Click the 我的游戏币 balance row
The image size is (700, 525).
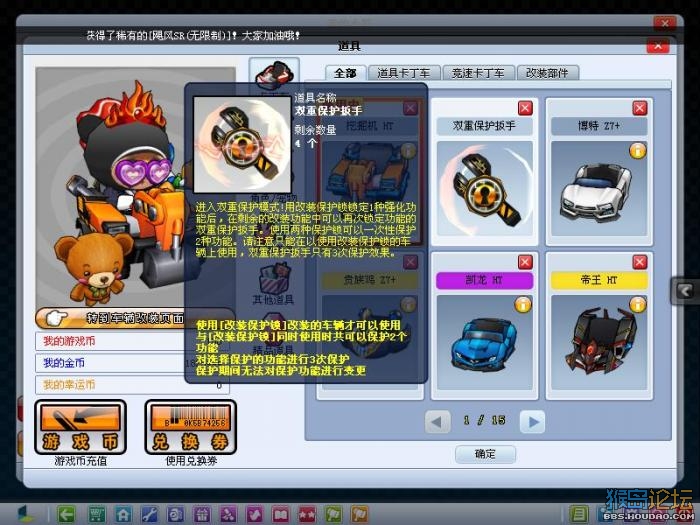click(x=133, y=342)
